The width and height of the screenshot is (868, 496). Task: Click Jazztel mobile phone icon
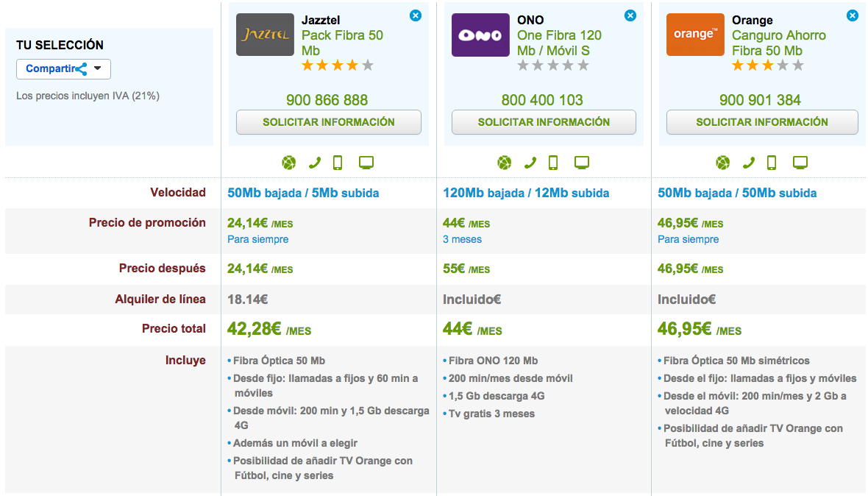[338, 162]
